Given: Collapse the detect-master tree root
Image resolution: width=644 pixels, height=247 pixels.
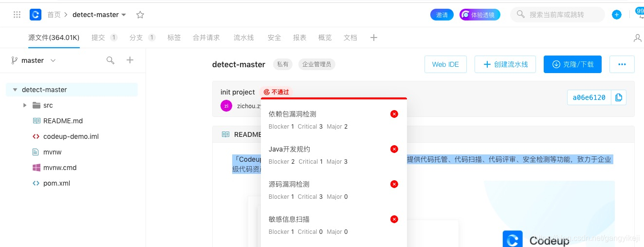Looking at the screenshot, I should (x=15, y=90).
